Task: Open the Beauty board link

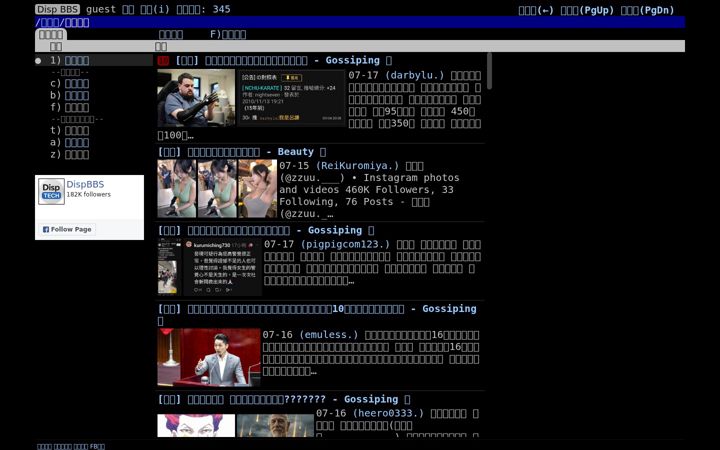Action: (x=296, y=152)
